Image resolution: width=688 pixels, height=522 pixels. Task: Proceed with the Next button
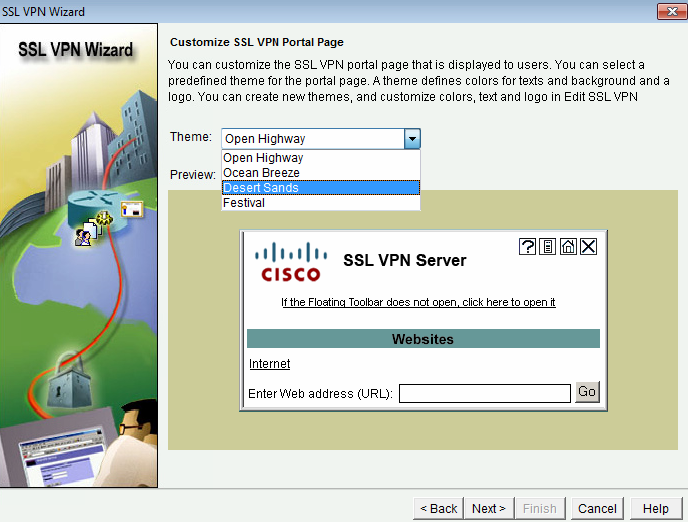pos(489,508)
